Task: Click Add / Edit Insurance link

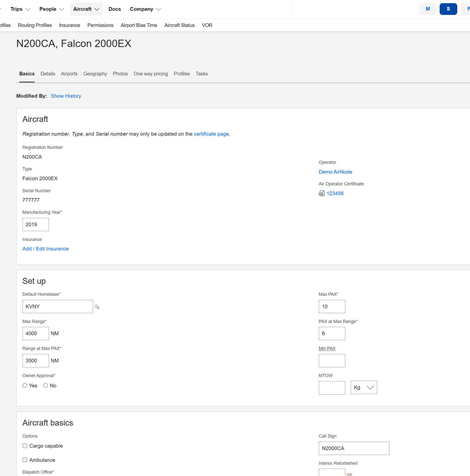Action: pos(46,249)
